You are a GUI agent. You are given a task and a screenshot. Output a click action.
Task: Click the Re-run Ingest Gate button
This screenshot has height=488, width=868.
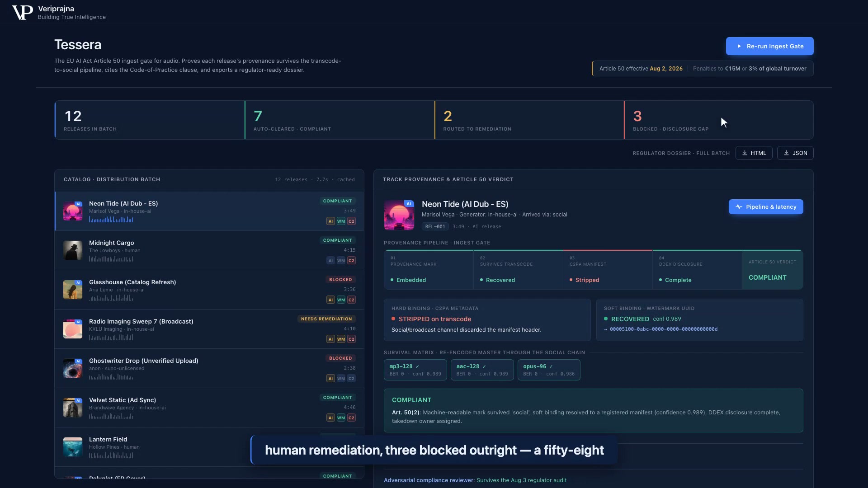(x=769, y=46)
